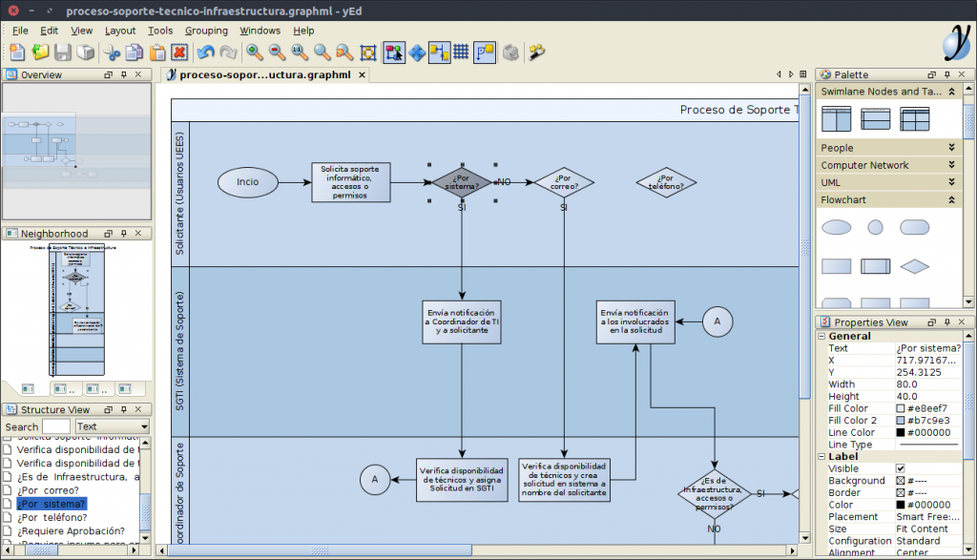Select the ¿Por teléfono? diamond node
This screenshot has width=977, height=560.
click(666, 182)
